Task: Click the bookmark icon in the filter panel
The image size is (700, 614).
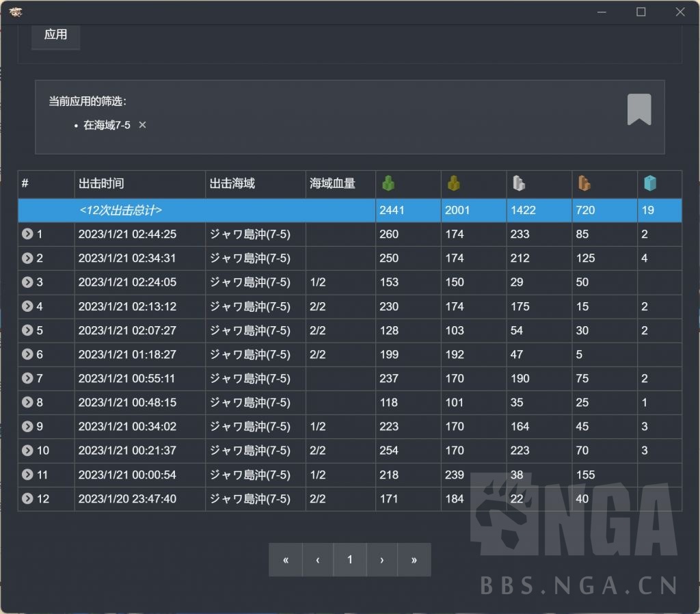Action: point(640,108)
